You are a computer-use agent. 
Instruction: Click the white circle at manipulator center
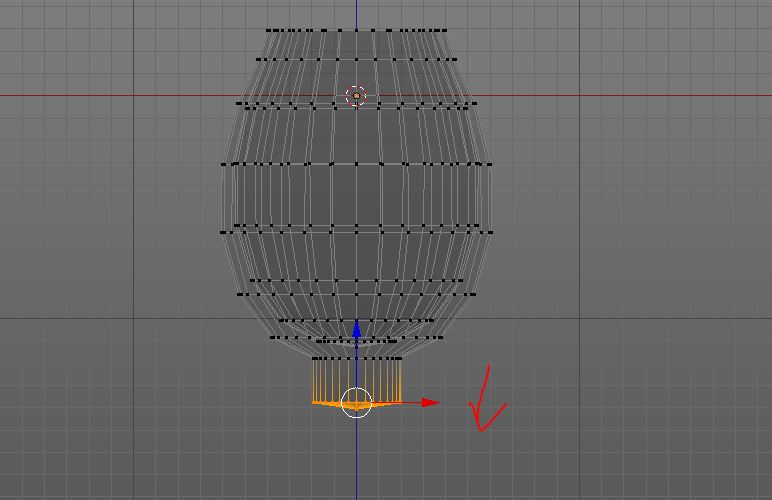point(356,403)
